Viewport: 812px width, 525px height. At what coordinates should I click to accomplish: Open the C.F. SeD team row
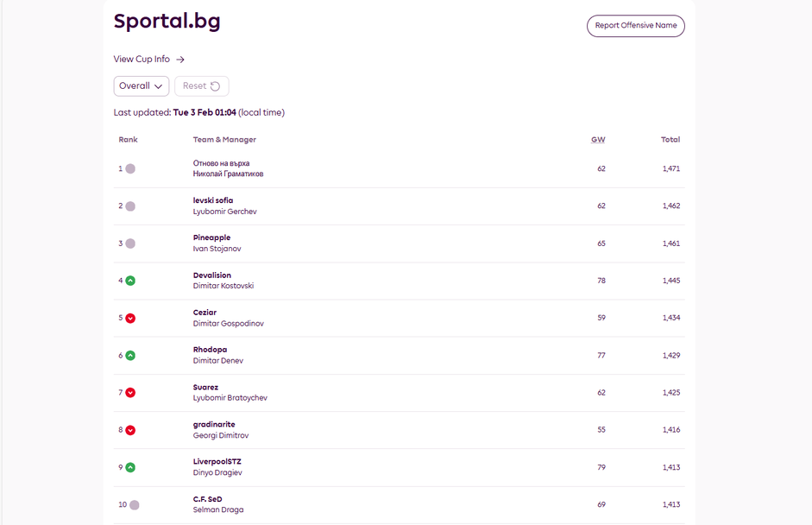pyautogui.click(x=207, y=499)
